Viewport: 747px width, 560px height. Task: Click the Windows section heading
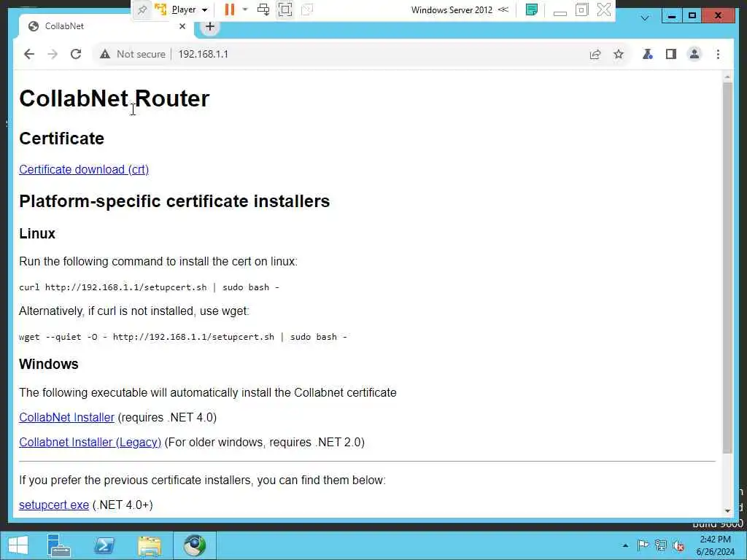pyautogui.click(x=49, y=364)
